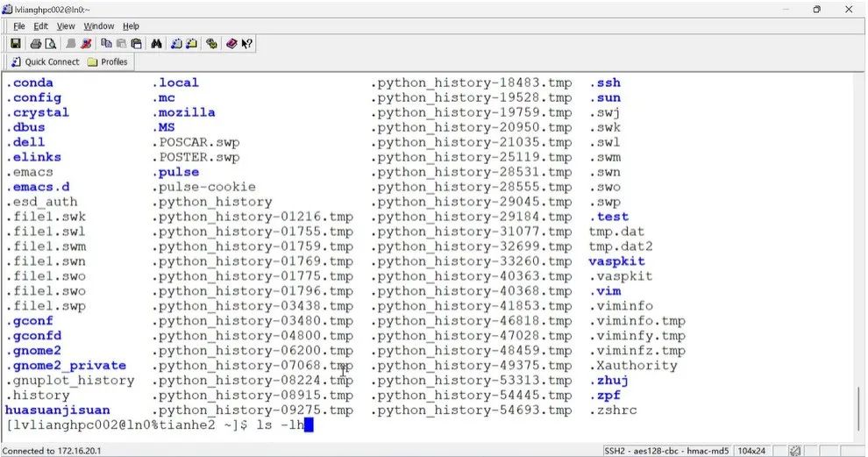This screenshot has height=457, width=868.
Task: Open the File menu
Action: (18, 26)
